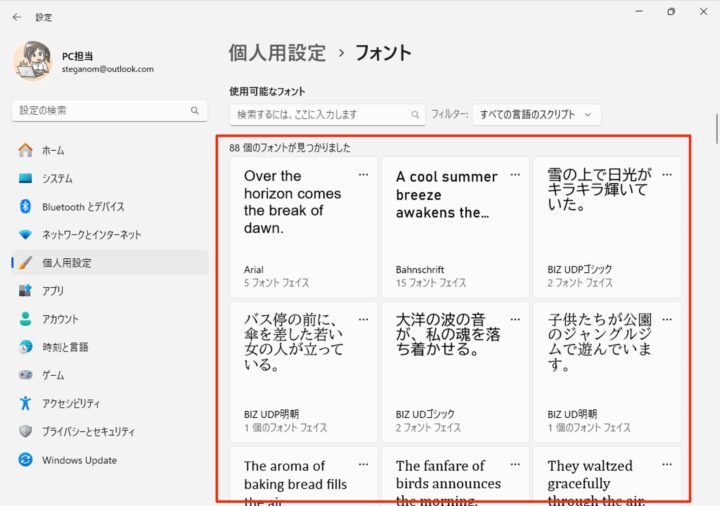
Task: Select システム in the sidebar
Action: 110,178
